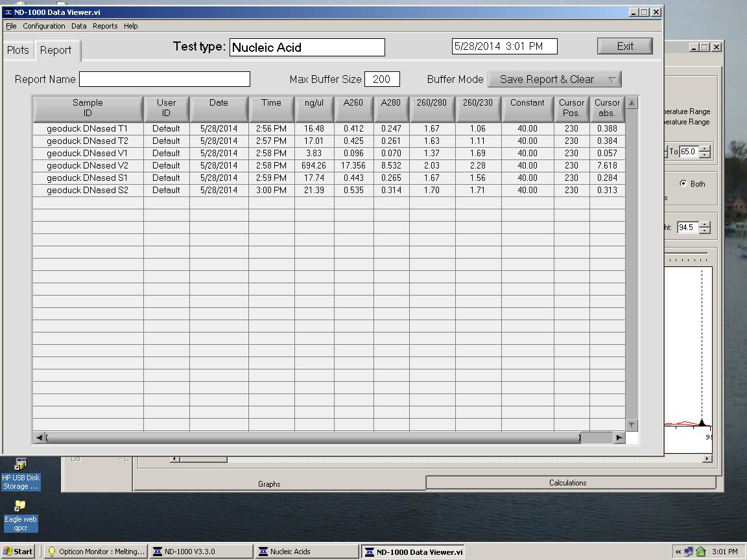
Task: Open the Configuration menu
Action: coord(43,26)
